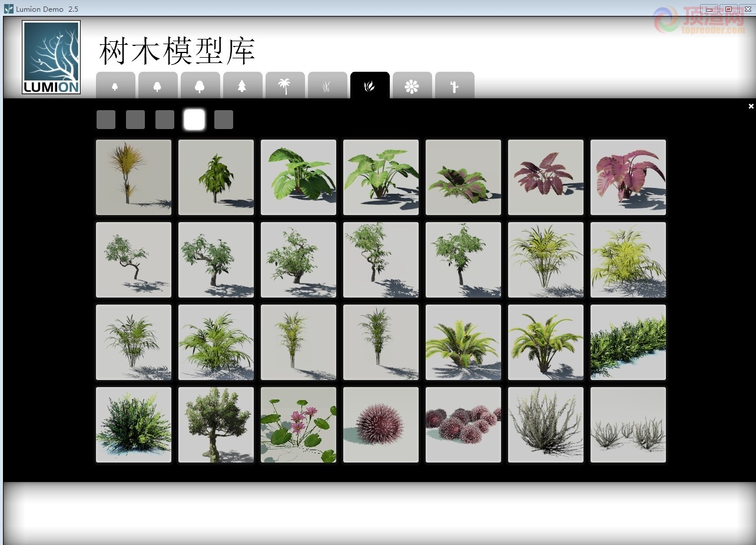The width and height of the screenshot is (756, 545).
Task: Pick the olive-like tree with thick trunk
Action: click(x=216, y=425)
